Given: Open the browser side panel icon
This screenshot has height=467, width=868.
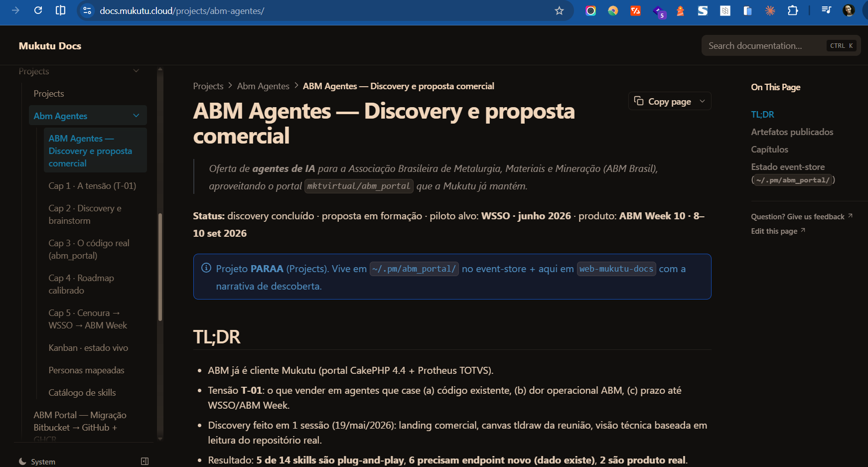Looking at the screenshot, I should [60, 10].
